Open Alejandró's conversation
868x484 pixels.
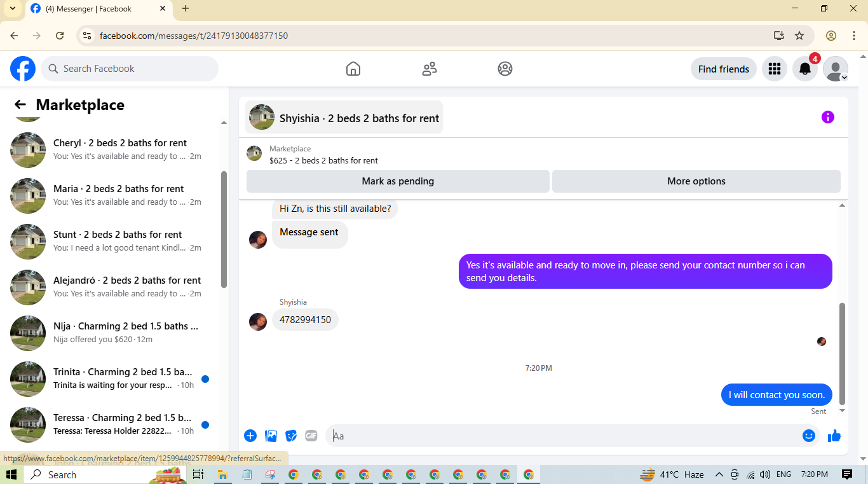click(114, 287)
